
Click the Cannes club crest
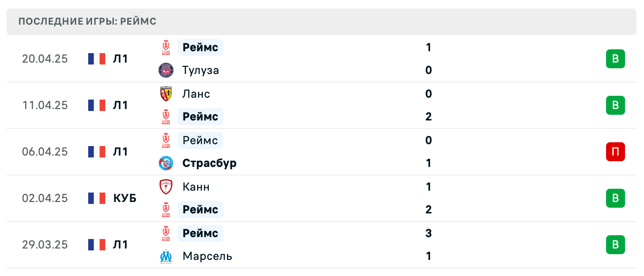pos(165,187)
